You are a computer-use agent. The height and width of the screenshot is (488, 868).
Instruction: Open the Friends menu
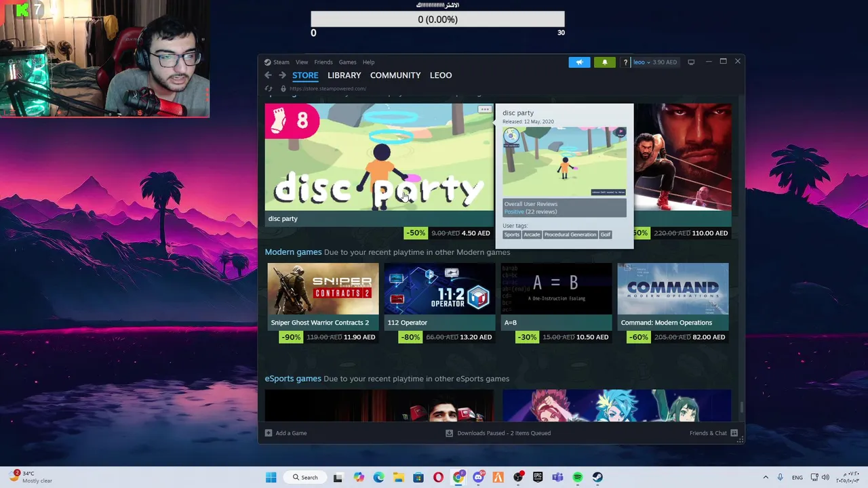pos(323,62)
